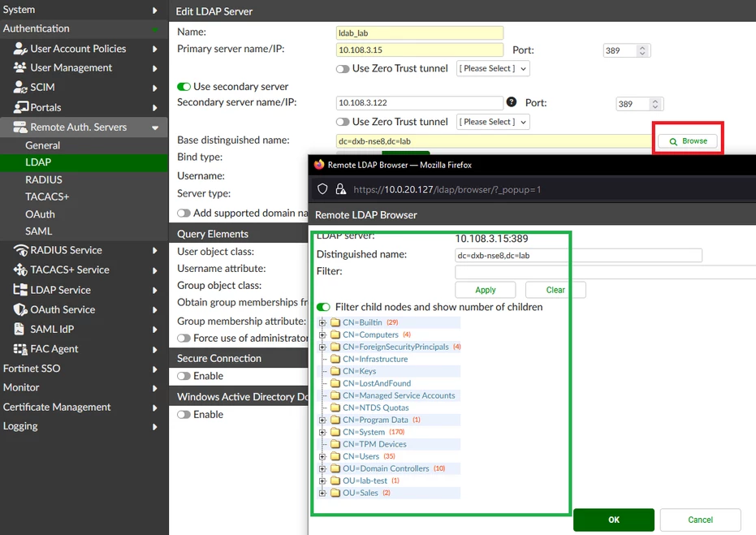Image resolution: width=756 pixels, height=535 pixels.
Task: Click the User Account Policies icon
Action: tap(19, 48)
